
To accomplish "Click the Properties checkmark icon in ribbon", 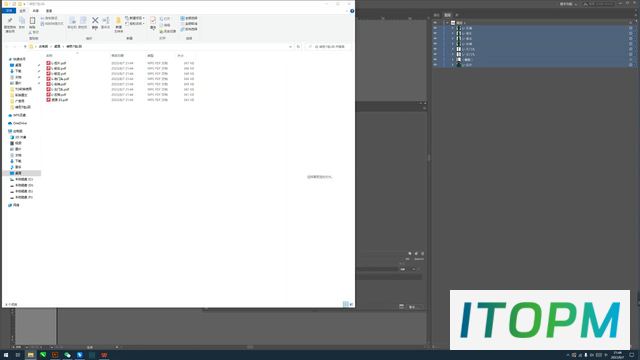I will coord(153,22).
